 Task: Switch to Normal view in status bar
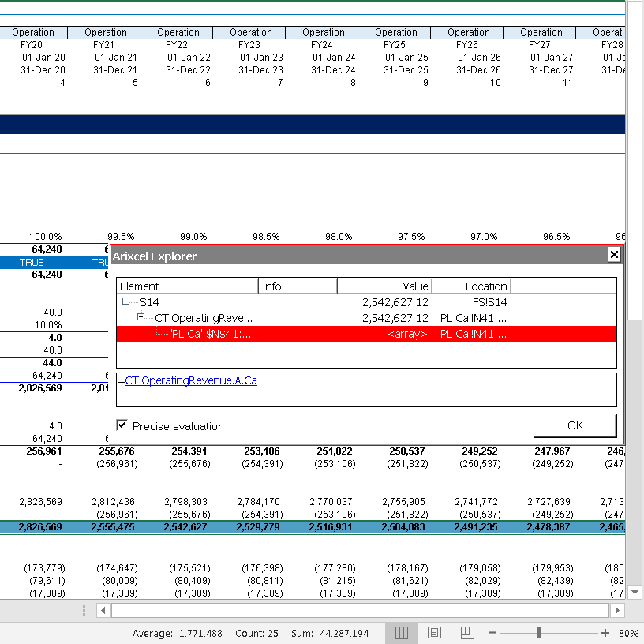[401, 633]
